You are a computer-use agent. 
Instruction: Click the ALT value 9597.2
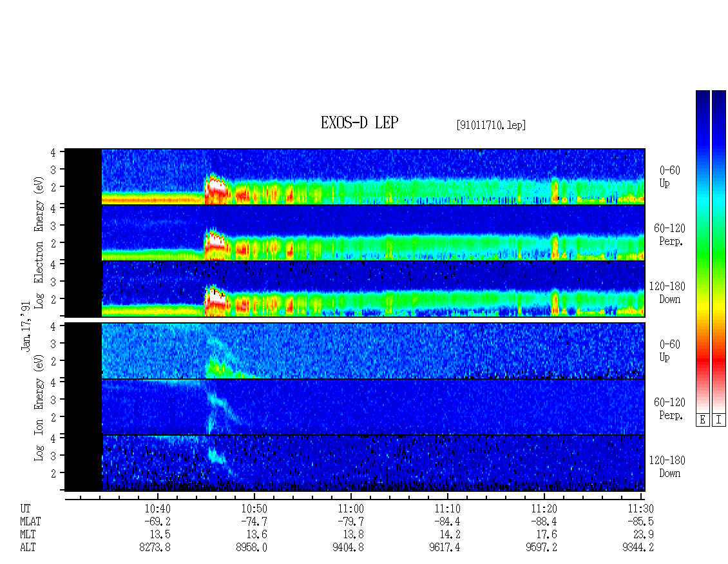(x=541, y=548)
